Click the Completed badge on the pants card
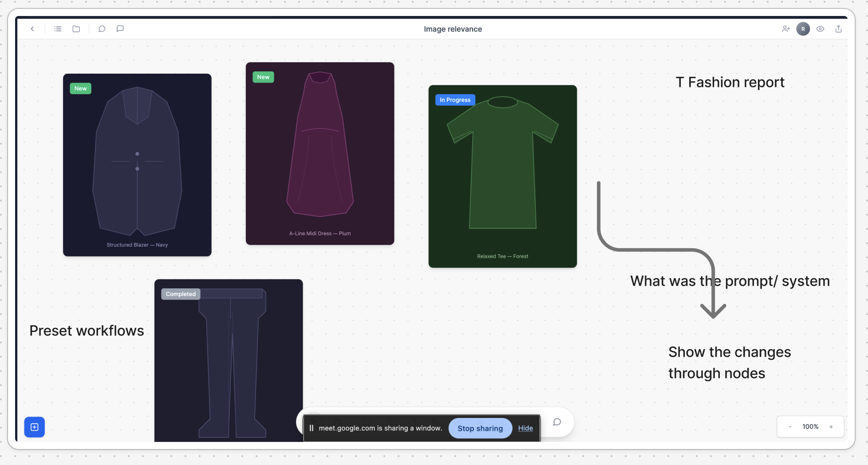The height and width of the screenshot is (465, 868). point(180,294)
